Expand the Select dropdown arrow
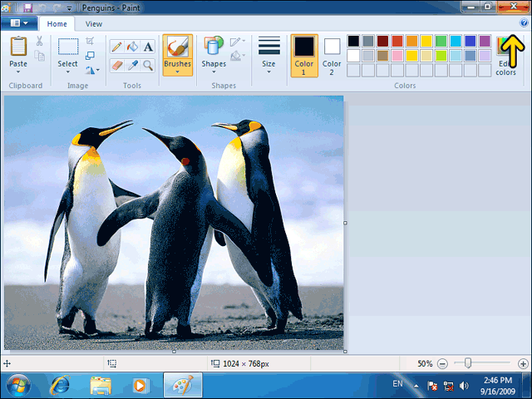 pyautogui.click(x=67, y=71)
